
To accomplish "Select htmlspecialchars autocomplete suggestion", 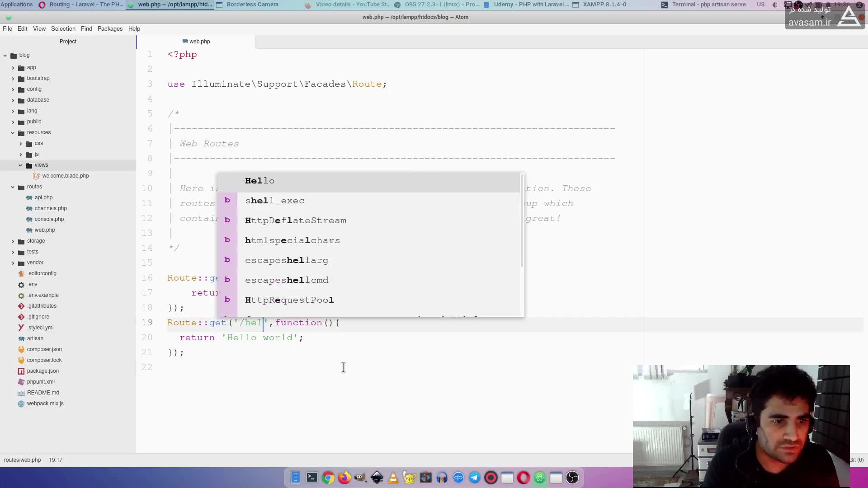I will click(292, 240).
